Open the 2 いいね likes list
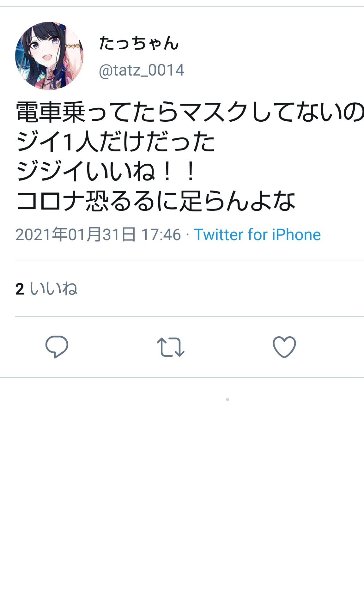 [46, 289]
